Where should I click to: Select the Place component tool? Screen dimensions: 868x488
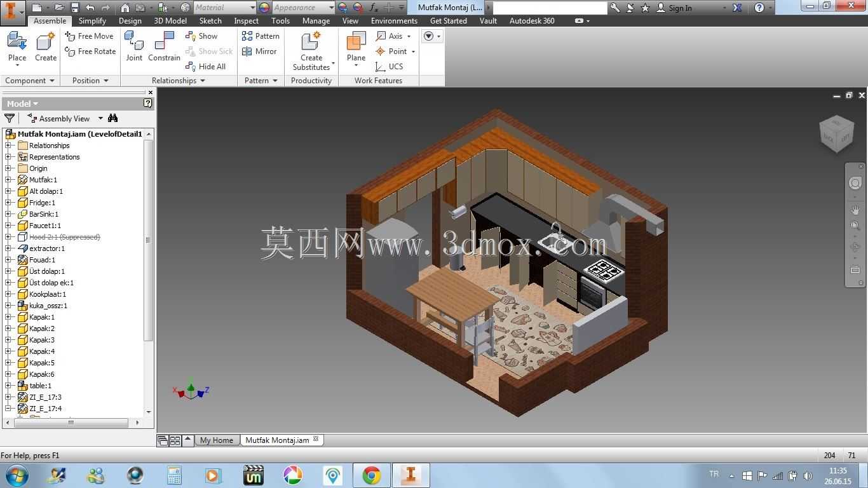[x=17, y=49]
